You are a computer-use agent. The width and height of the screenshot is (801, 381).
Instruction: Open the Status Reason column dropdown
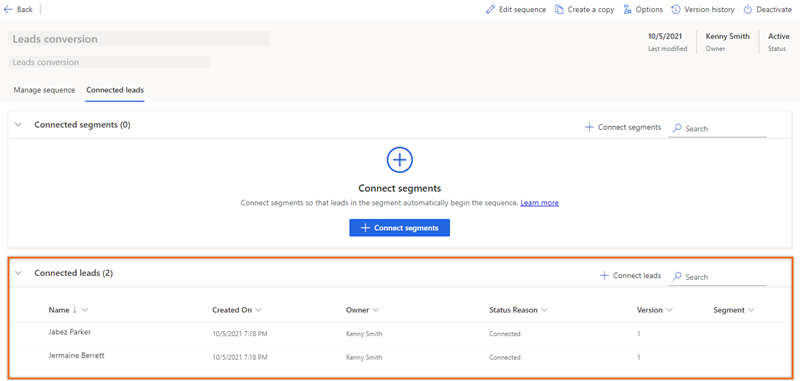pos(544,310)
